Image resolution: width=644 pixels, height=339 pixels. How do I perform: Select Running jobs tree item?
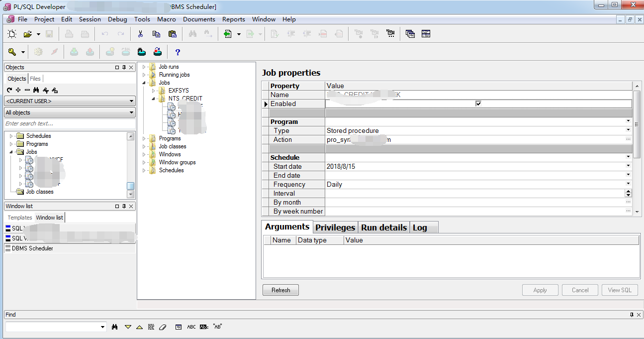pyautogui.click(x=174, y=75)
